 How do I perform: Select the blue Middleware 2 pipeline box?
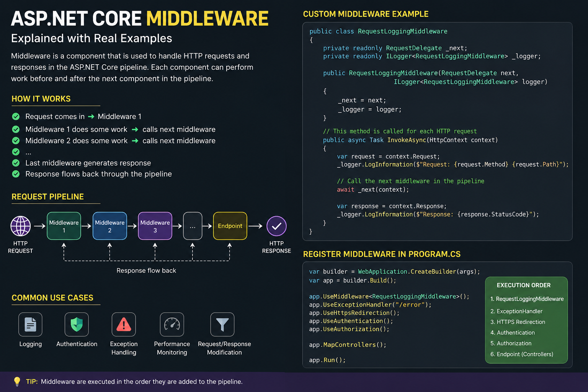[110, 226]
